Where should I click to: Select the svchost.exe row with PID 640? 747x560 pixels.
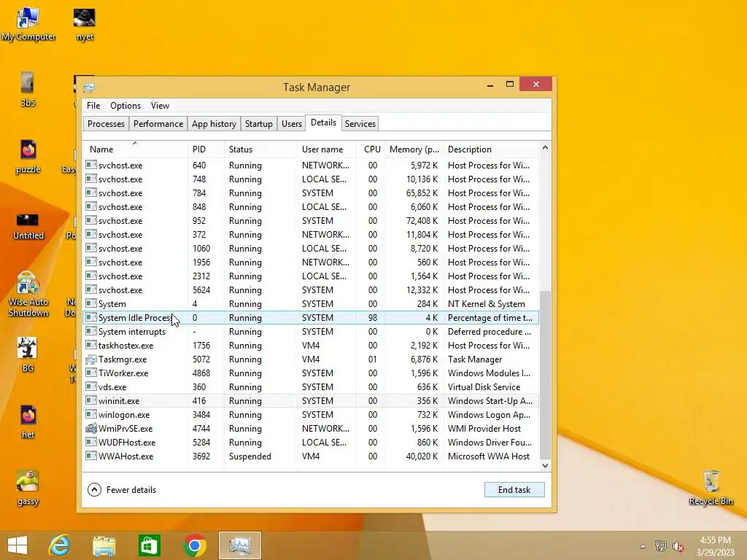click(311, 166)
